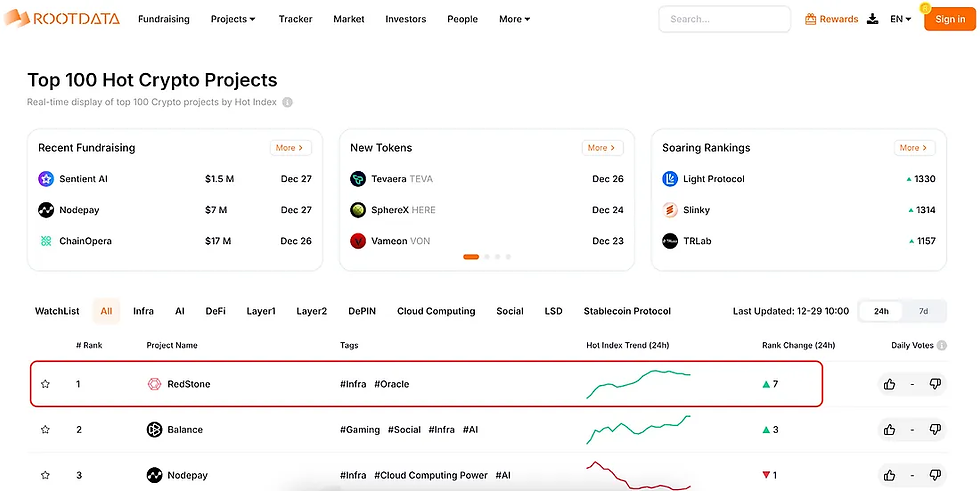980x491 pixels.
Task: Select the DeFi filter tab
Action: coord(216,311)
